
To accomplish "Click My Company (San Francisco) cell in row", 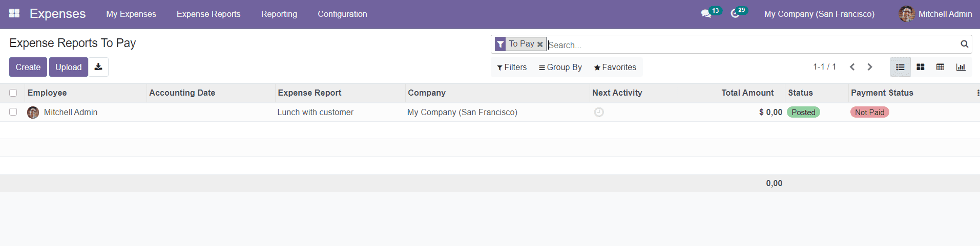I will tap(462, 113).
